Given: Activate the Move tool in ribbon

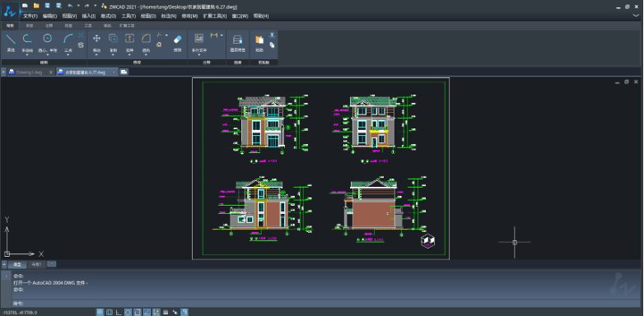Looking at the screenshot, I should pos(97,43).
